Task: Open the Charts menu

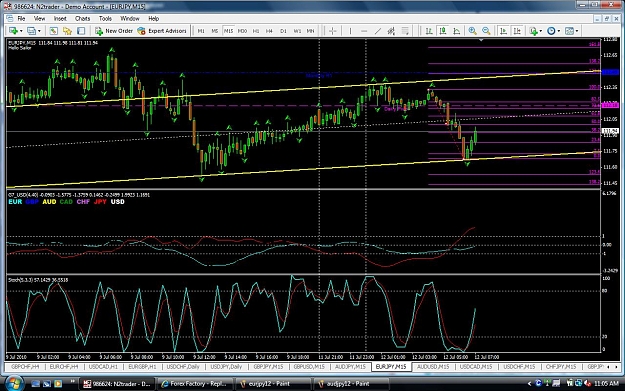Action: pos(82,18)
